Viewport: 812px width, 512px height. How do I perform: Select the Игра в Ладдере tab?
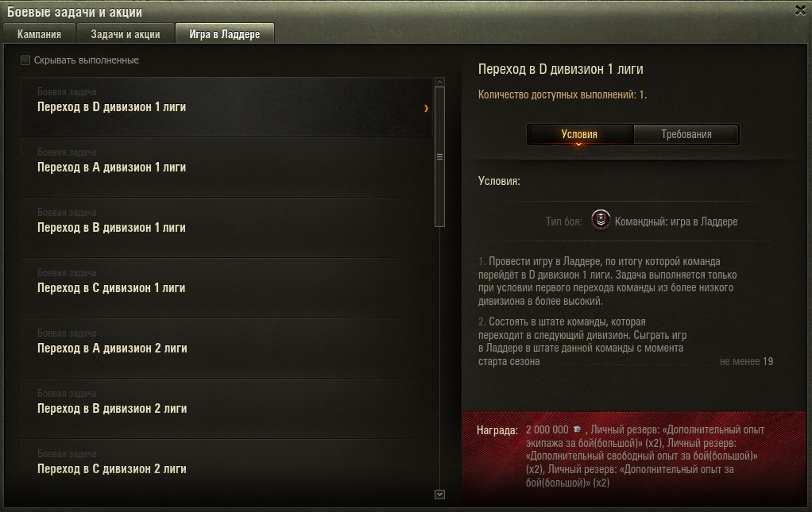[x=225, y=33]
